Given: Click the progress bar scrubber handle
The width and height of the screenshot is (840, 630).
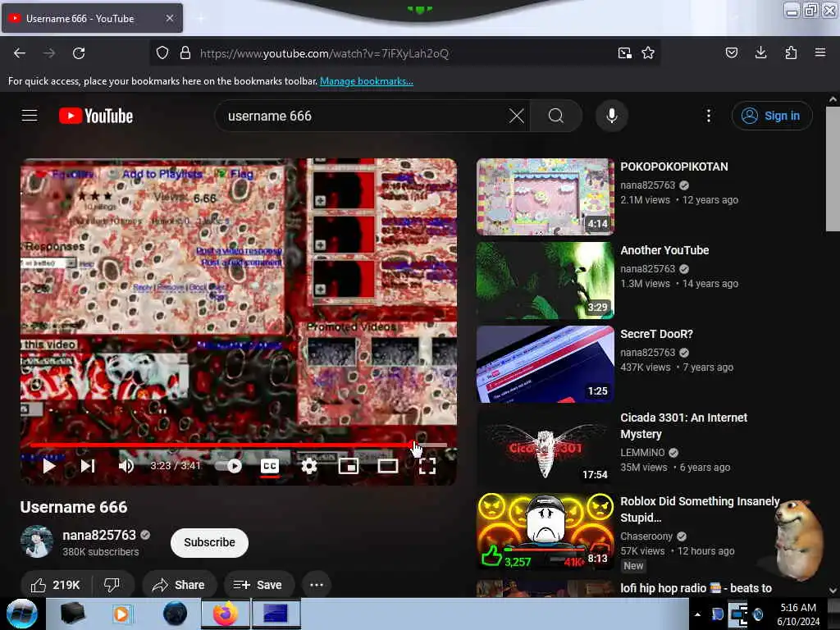Looking at the screenshot, I should pyautogui.click(x=414, y=445).
